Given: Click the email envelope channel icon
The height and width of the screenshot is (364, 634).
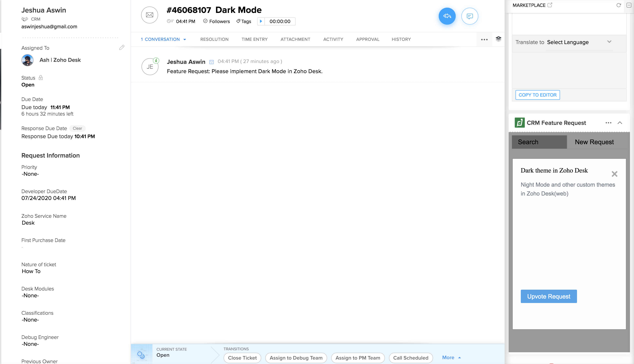Looking at the screenshot, I should 150,15.
